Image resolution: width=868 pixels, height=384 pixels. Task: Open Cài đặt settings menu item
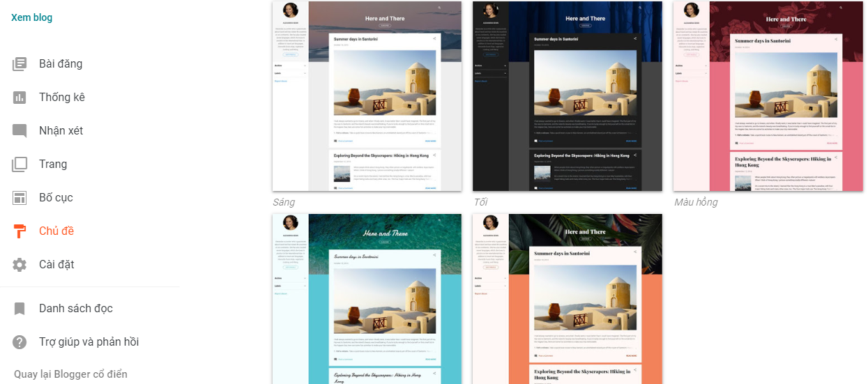point(57,265)
